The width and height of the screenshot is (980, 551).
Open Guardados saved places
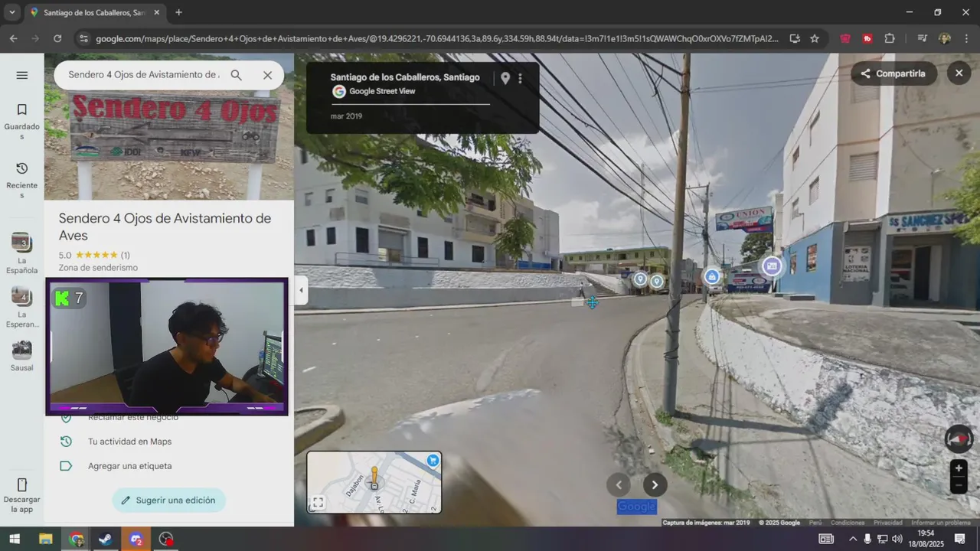tap(21, 122)
